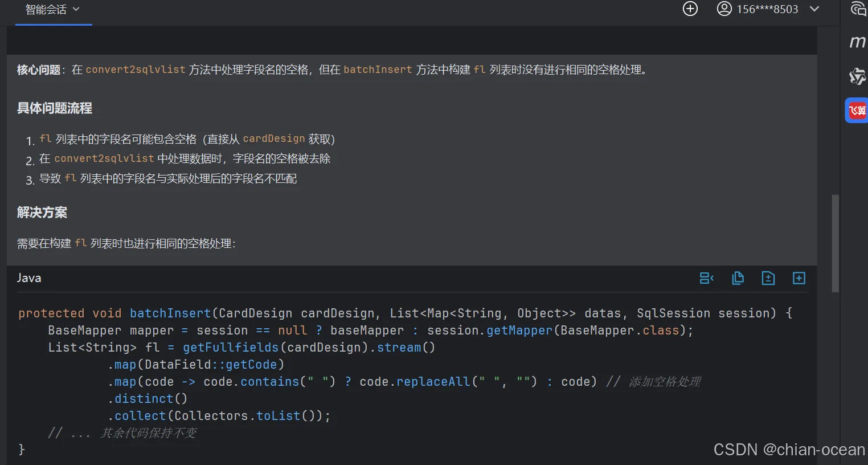Click the getMapper call in code

[519, 331]
